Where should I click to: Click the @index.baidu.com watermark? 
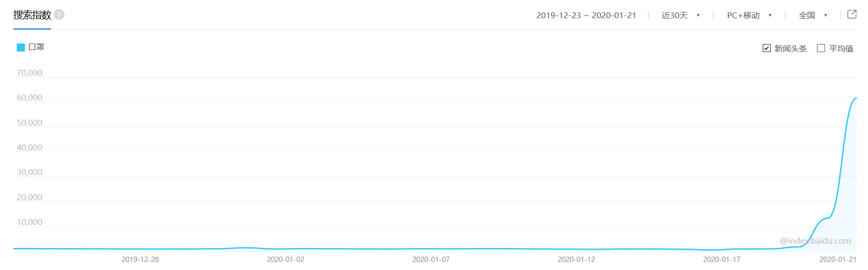(815, 241)
